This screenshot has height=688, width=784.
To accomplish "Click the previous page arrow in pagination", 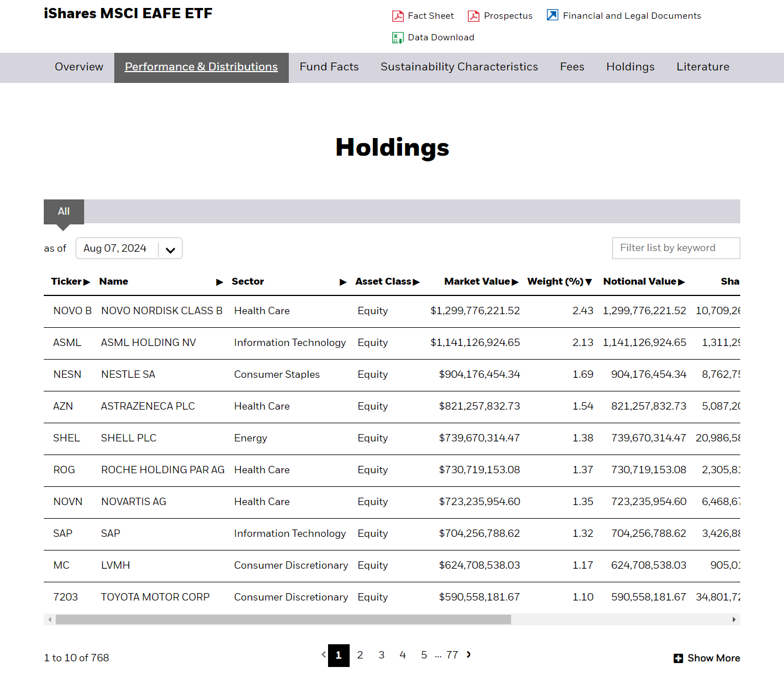I will click(x=323, y=654).
